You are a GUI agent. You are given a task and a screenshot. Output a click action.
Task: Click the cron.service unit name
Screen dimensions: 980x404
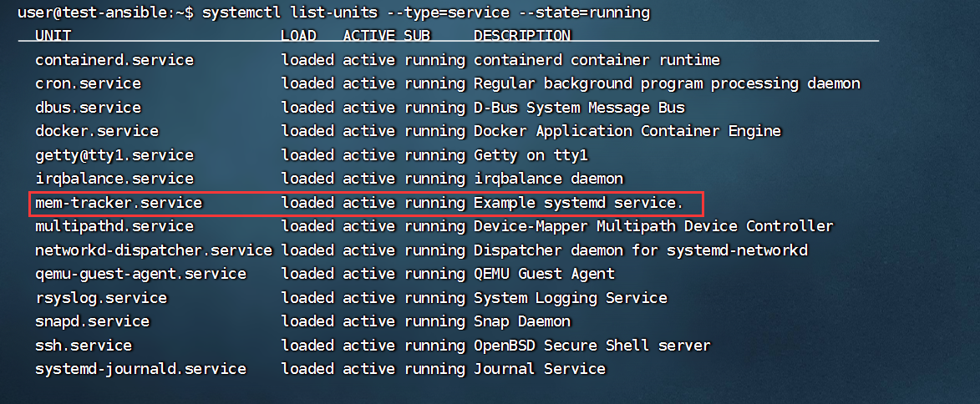coord(88,83)
